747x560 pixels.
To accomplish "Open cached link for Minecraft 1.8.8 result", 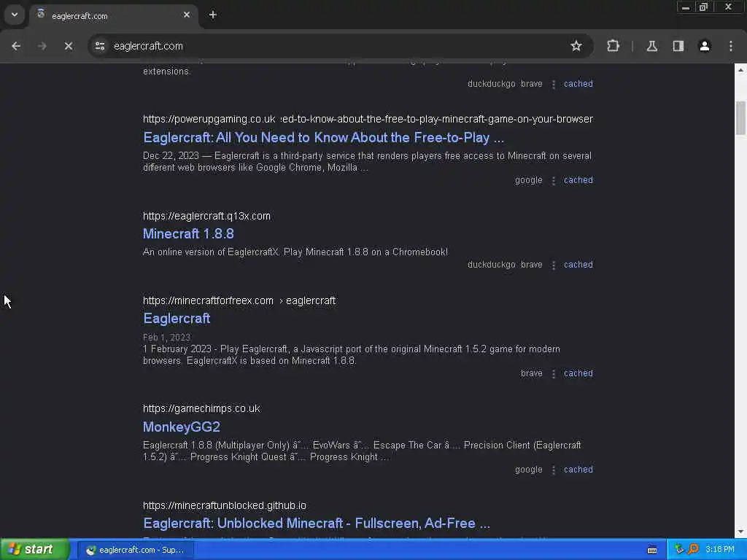I will click(x=578, y=265).
